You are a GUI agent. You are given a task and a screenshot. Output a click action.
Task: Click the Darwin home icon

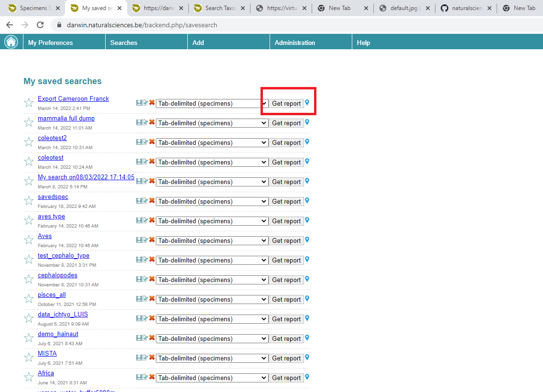pyautogui.click(x=11, y=42)
